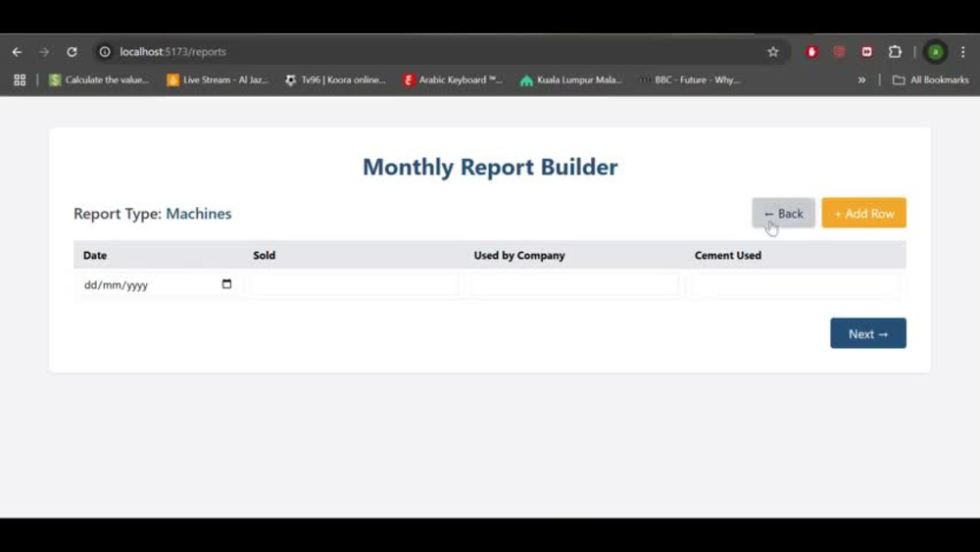Open 'Live Stream - Al Jaz...' bookmark
Screen dimensions: 980x552
pos(219,80)
